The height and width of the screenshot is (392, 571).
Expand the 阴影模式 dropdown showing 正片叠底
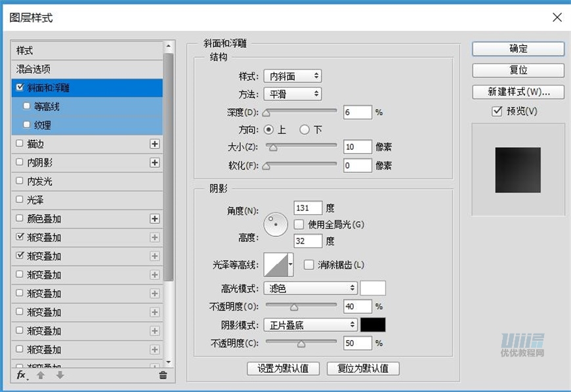tap(310, 325)
